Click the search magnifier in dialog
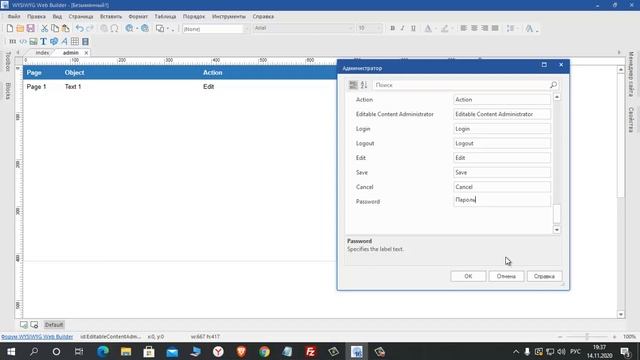The image size is (640, 360). click(553, 85)
